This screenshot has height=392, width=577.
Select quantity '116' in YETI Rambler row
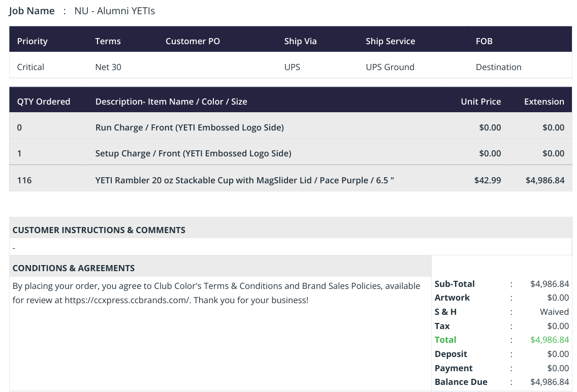24,180
